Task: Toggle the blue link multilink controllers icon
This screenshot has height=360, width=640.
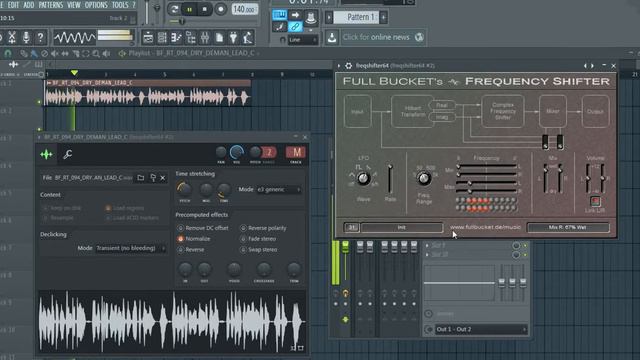Action: [295, 27]
